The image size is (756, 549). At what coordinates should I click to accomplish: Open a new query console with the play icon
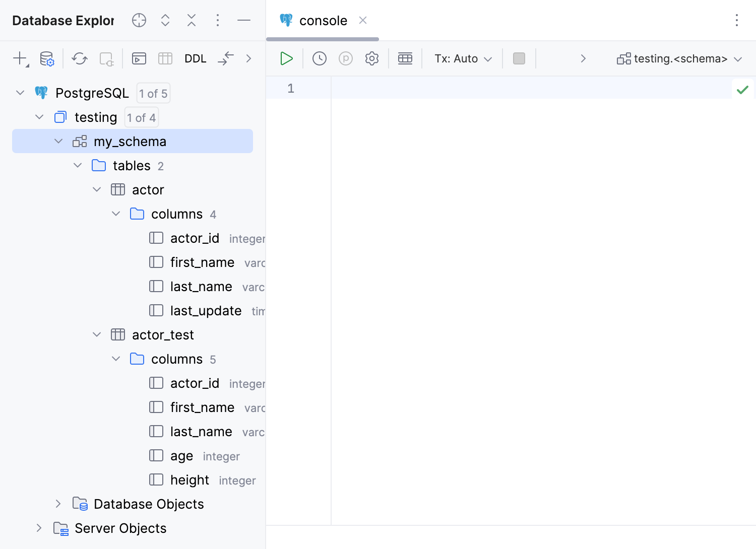(139, 58)
